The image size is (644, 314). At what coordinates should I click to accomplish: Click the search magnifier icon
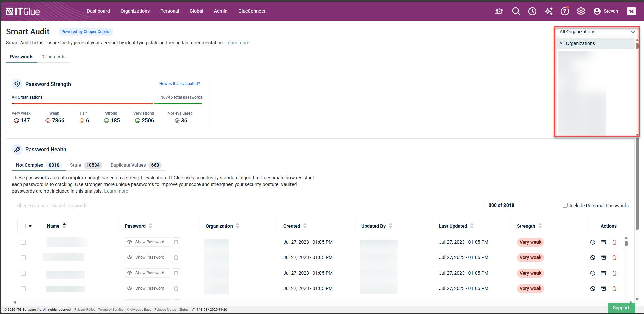point(516,11)
